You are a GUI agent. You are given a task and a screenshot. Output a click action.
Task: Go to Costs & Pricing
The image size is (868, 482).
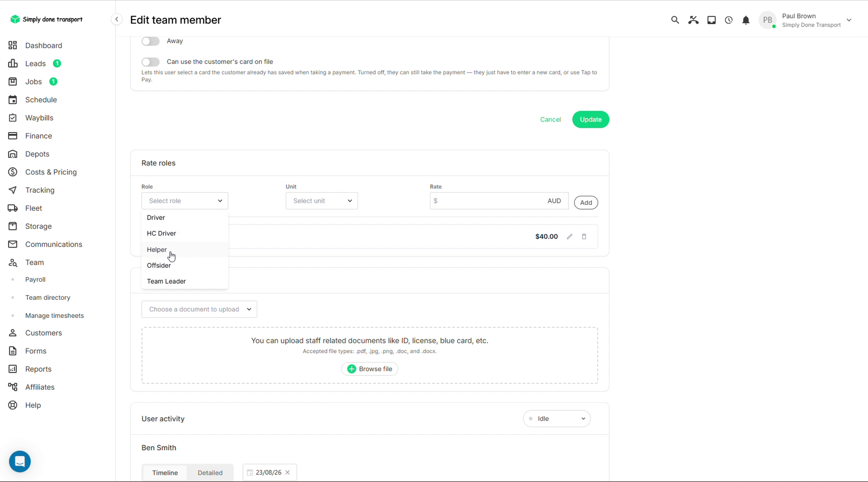click(51, 172)
